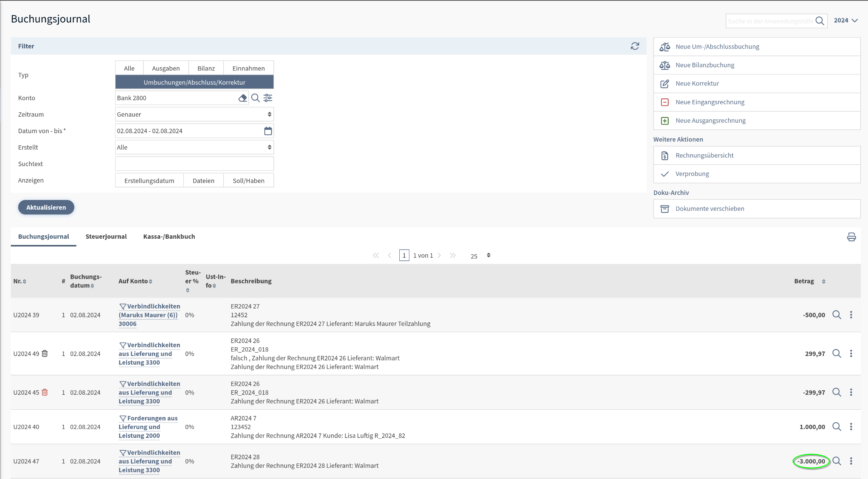The height and width of the screenshot is (479, 868).
Task: Click Neue Eingangsrechnung action
Action: (710, 102)
